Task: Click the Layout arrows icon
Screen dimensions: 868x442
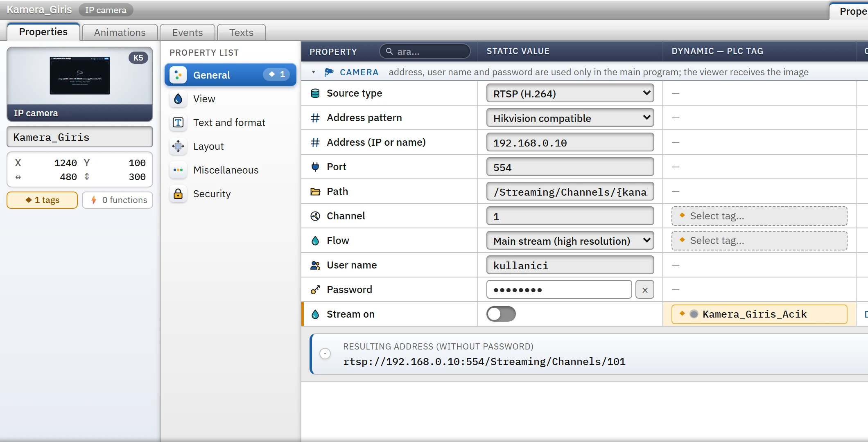Action: (178, 146)
